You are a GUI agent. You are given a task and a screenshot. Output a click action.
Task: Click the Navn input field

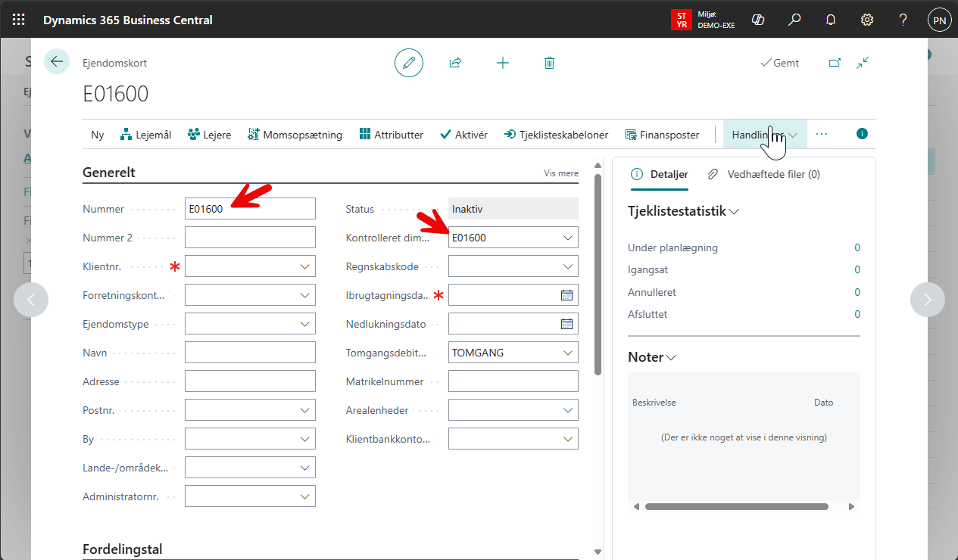click(250, 353)
